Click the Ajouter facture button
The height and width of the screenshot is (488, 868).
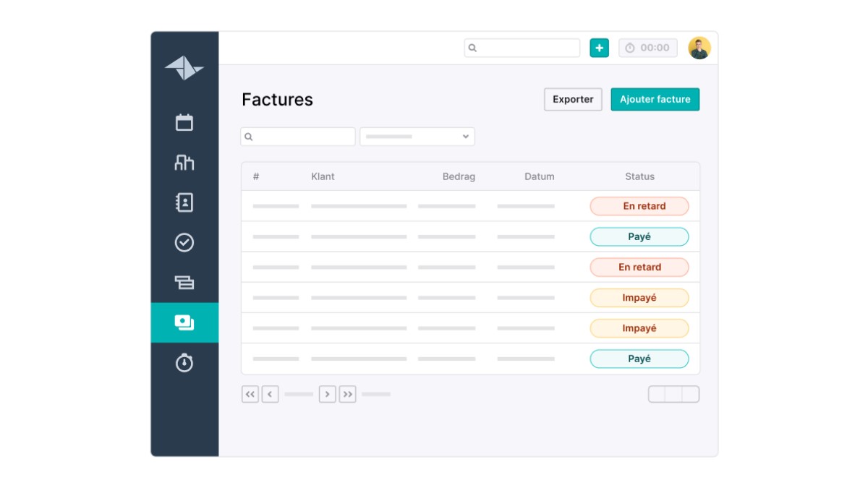click(x=655, y=100)
